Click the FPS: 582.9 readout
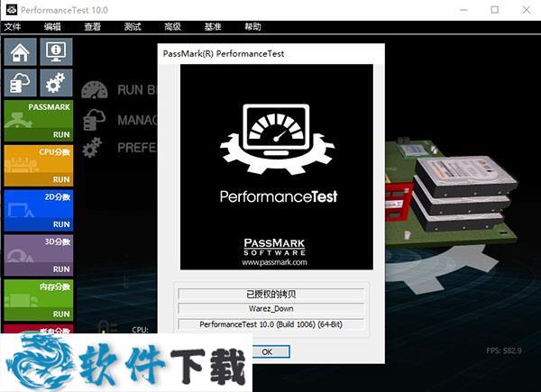Image resolution: width=541 pixels, height=392 pixels. (504, 351)
